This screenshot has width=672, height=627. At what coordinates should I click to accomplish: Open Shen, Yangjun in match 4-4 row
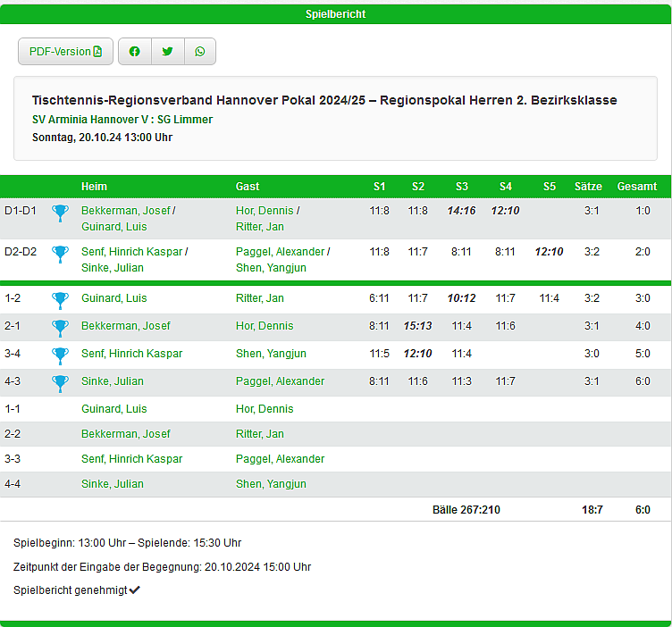(271, 484)
